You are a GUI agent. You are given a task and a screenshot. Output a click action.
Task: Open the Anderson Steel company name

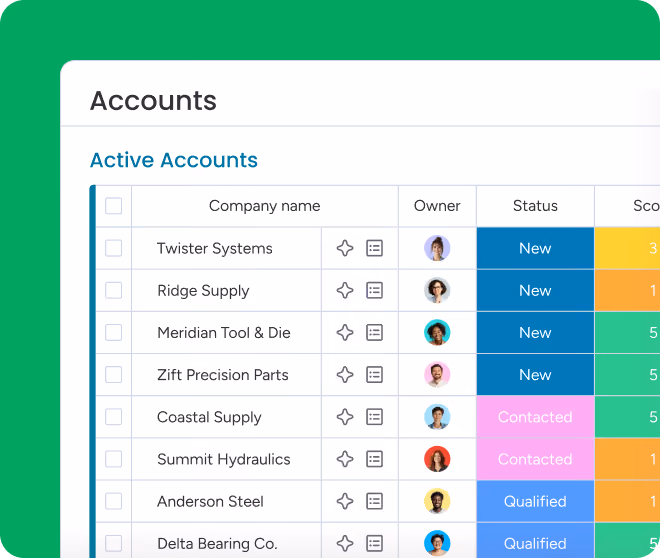210,502
